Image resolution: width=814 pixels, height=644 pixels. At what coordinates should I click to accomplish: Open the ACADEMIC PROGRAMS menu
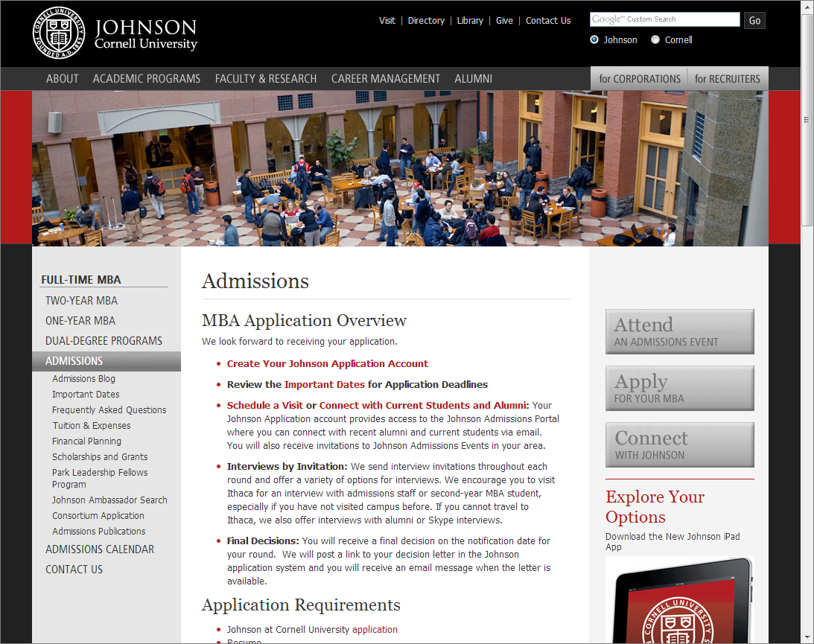point(147,79)
